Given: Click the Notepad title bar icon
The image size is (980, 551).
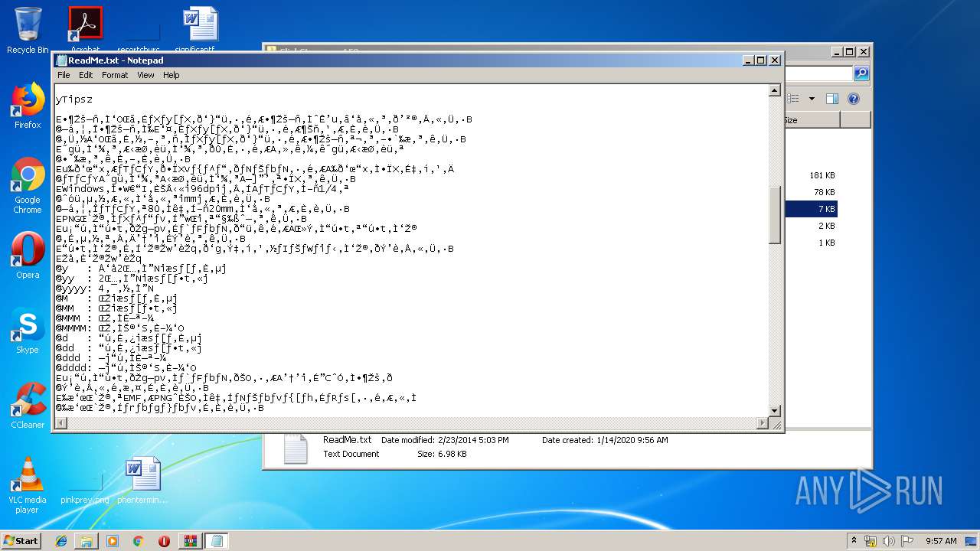Looking at the screenshot, I should point(61,60).
